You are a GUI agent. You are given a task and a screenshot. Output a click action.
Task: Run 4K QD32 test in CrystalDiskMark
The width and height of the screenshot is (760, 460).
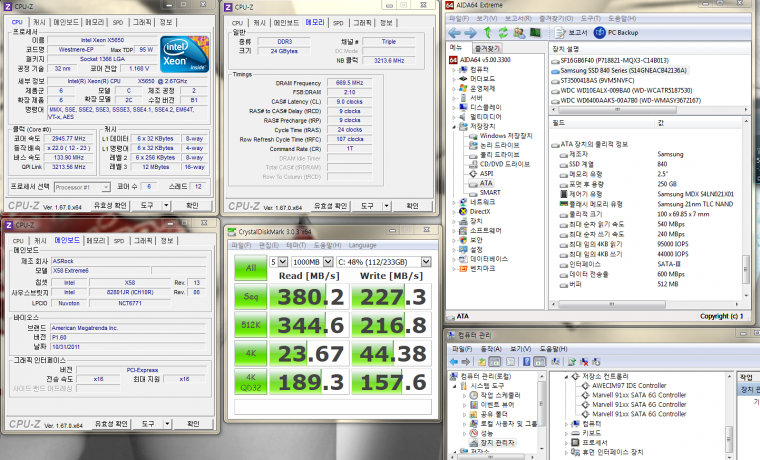[251, 382]
